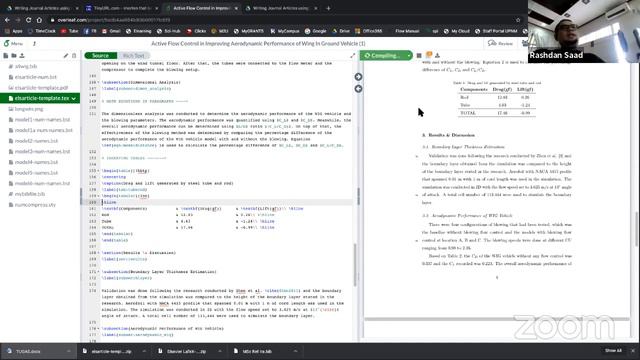Image resolution: width=640 pixels, height=360 pixels.
Task: Open options chevron on TUGAS.docx download
Action: pyautogui.click(x=69, y=351)
